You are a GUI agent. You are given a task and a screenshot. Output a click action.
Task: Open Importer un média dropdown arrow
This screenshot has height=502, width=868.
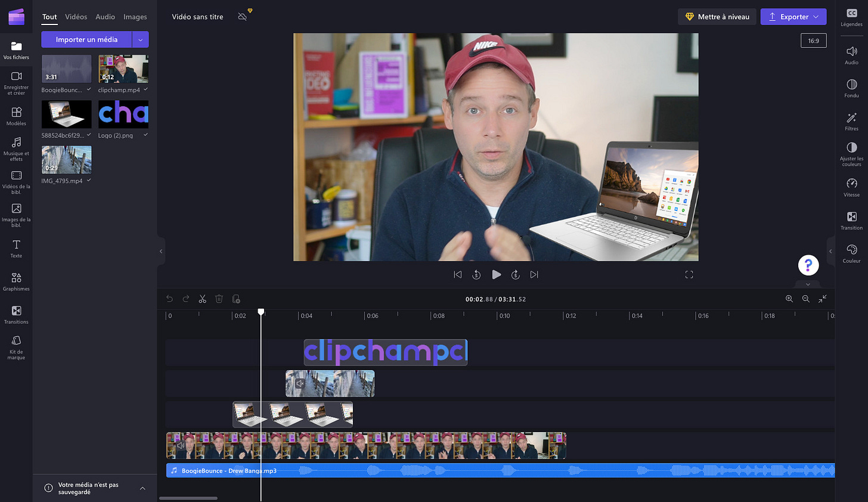[x=140, y=39]
